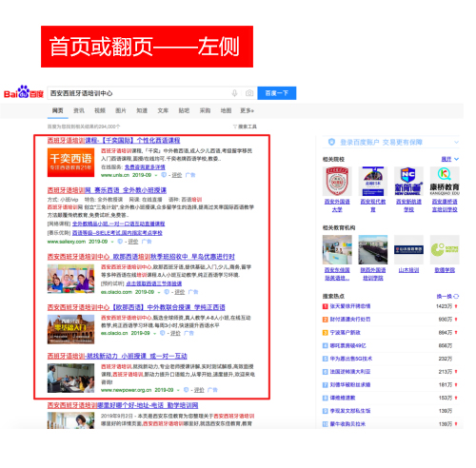Open the 在线服务 link under 千奕 result
The width and height of the screenshot is (476, 468).
pyautogui.click(x=145, y=166)
